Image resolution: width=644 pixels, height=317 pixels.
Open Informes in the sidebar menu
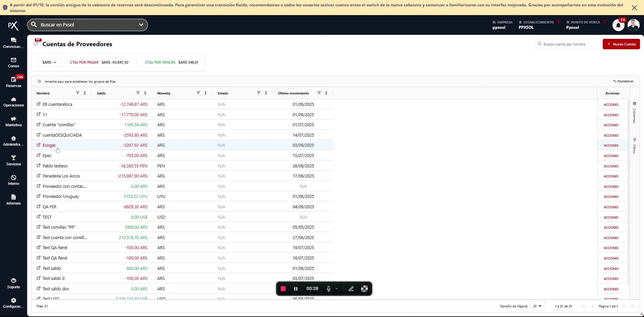pos(13,200)
